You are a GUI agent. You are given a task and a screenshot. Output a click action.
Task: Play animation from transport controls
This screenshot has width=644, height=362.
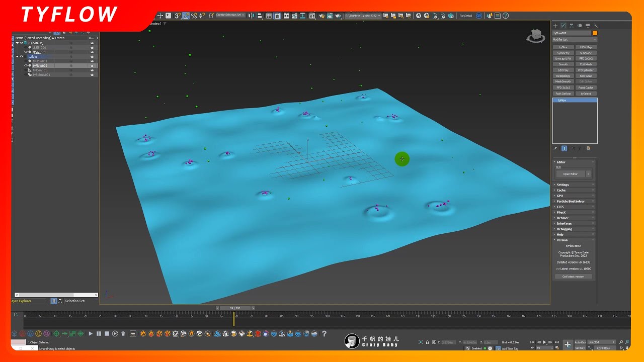click(544, 342)
